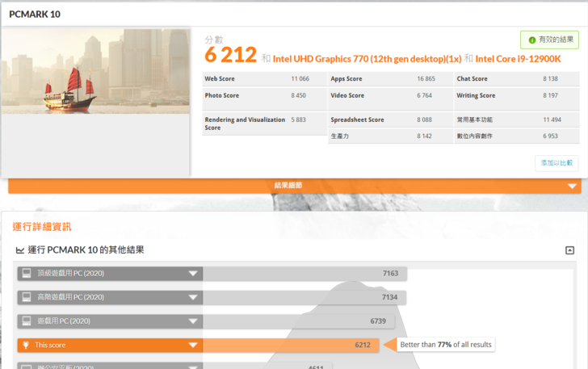Click the 生產力 value 8 142
The width and height of the screenshot is (588, 369).
[424, 136]
